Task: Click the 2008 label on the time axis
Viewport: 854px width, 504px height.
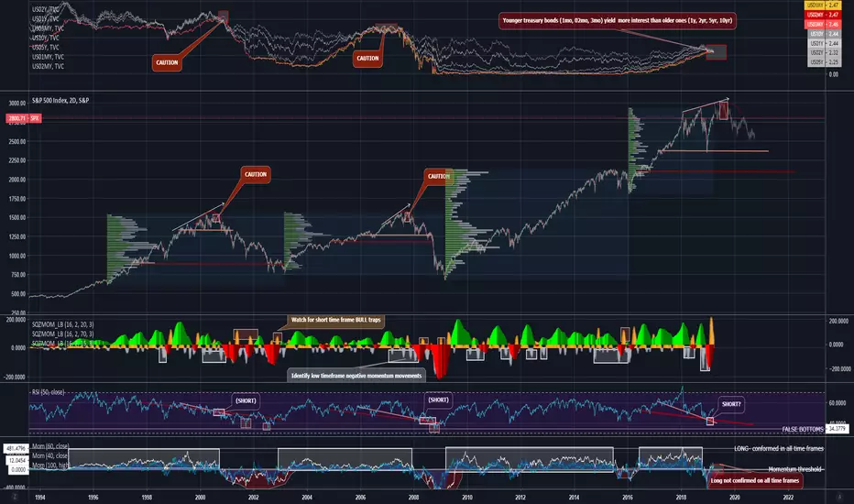Action: pyautogui.click(x=414, y=498)
